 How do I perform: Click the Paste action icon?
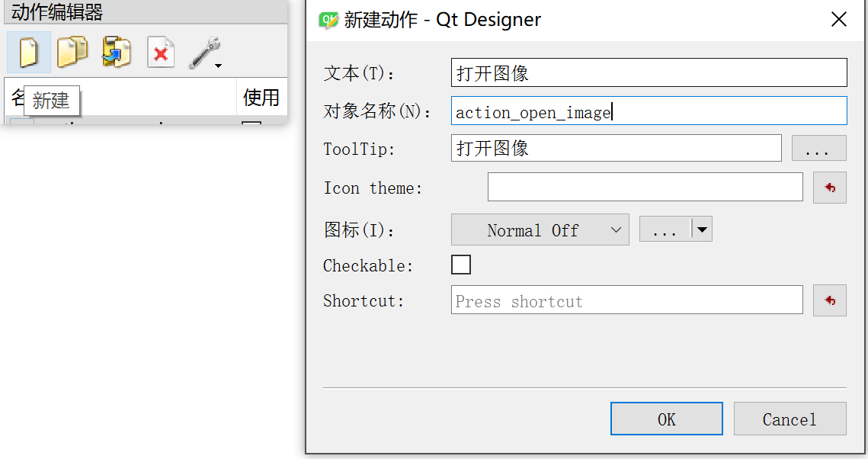click(117, 53)
